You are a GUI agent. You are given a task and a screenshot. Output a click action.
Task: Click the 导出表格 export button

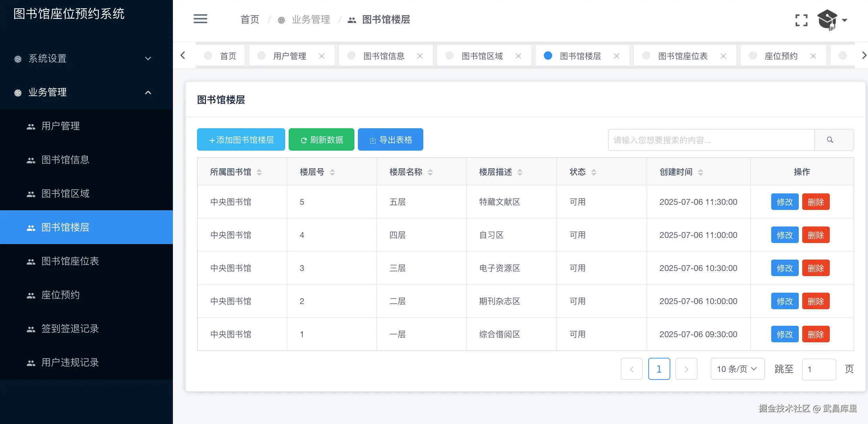point(390,140)
